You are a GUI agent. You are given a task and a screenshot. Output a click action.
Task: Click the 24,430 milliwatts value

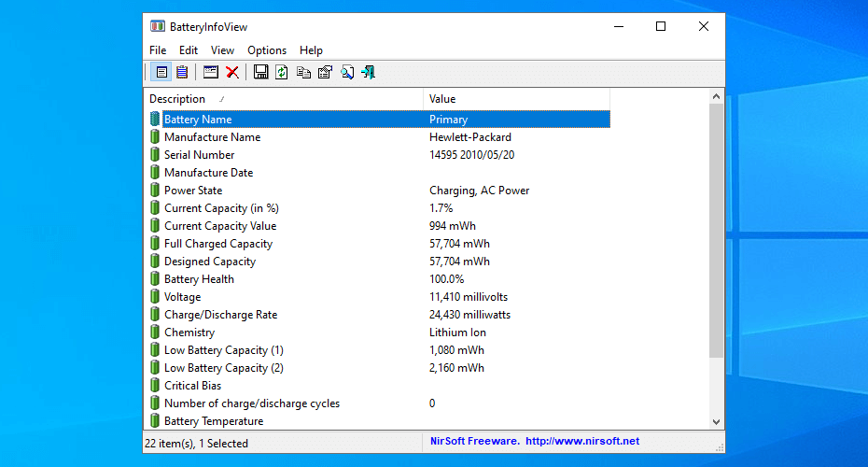pyautogui.click(x=470, y=314)
